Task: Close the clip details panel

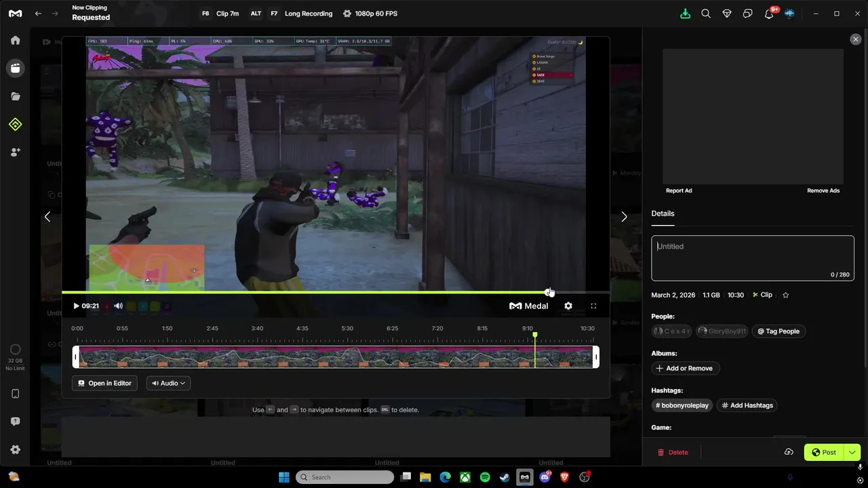Action: pyautogui.click(x=855, y=39)
